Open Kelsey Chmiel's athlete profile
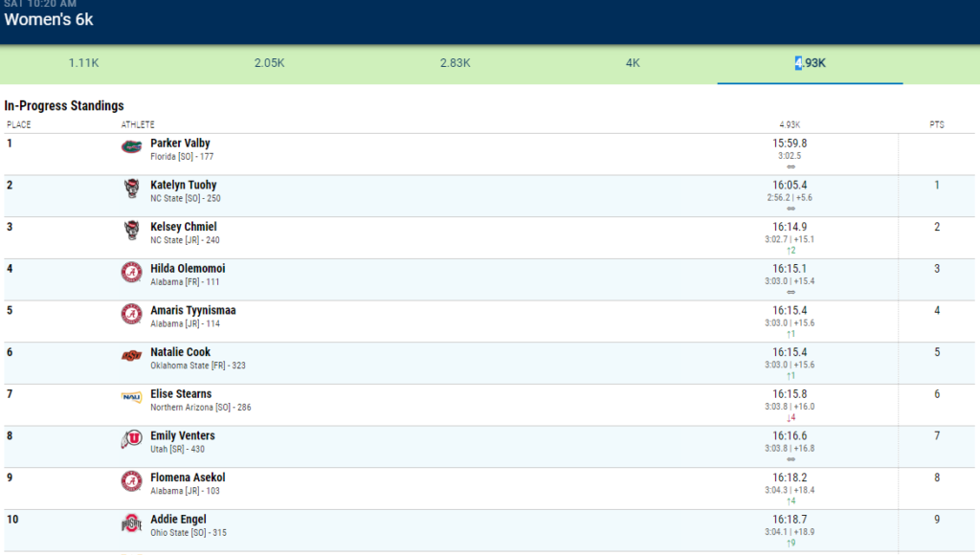980x555 pixels. (x=183, y=227)
